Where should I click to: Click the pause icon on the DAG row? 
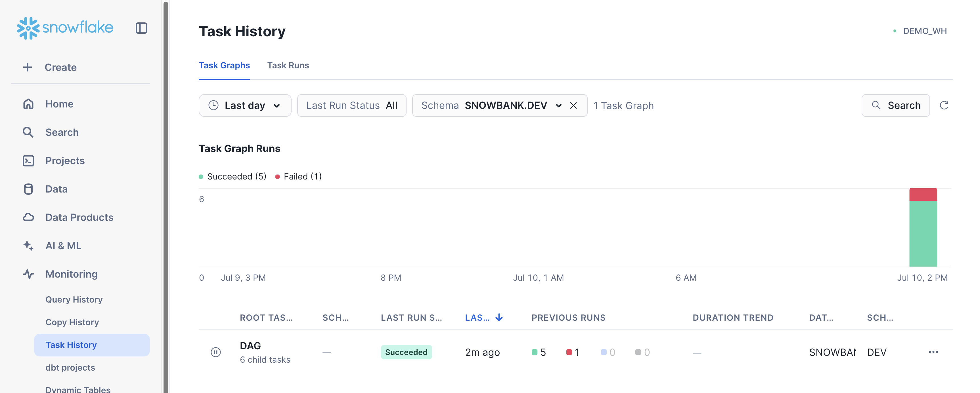pos(216,352)
